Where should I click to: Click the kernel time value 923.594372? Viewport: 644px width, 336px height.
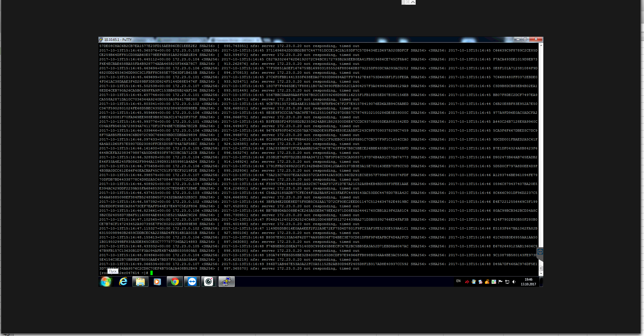tap(235, 55)
